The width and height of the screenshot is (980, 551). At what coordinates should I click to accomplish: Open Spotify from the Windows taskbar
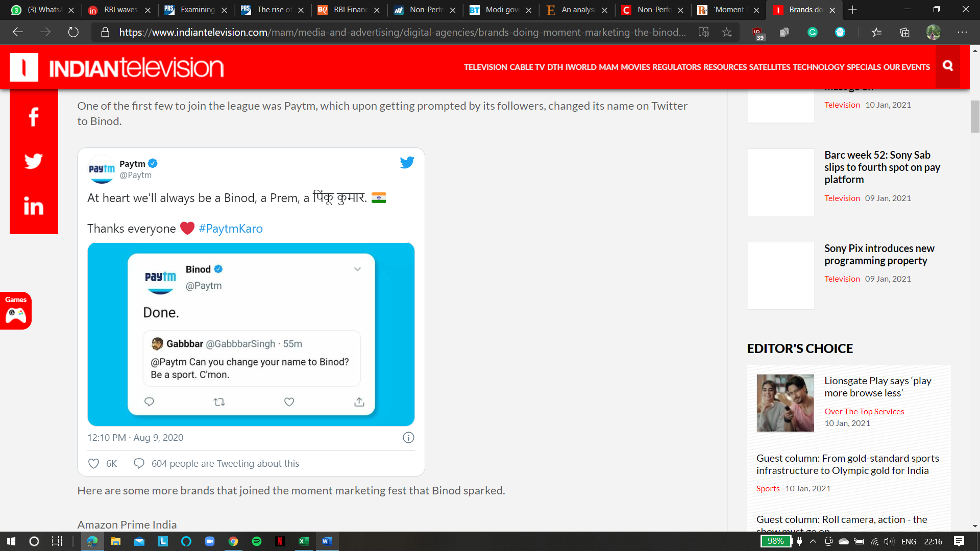[x=257, y=541]
